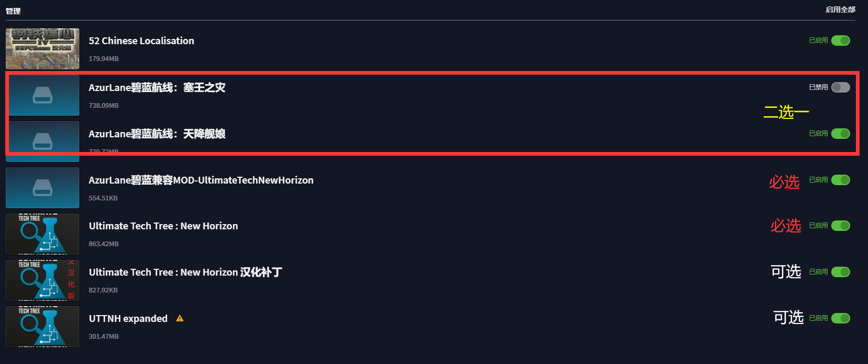Viewport: 868px width, 364px height.
Task: Click the AzurLane碧蓝航线：塞壬之灾 mod name
Action: pyautogui.click(x=157, y=88)
